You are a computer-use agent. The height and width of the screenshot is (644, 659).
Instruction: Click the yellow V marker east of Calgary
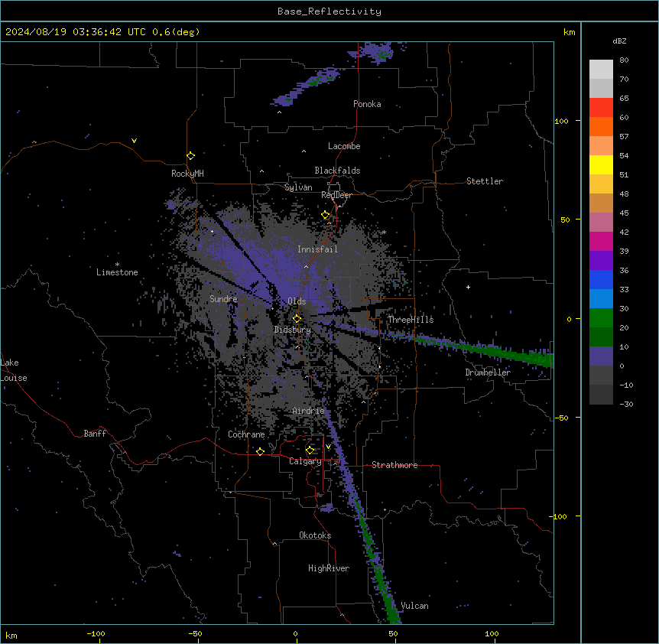(x=328, y=447)
